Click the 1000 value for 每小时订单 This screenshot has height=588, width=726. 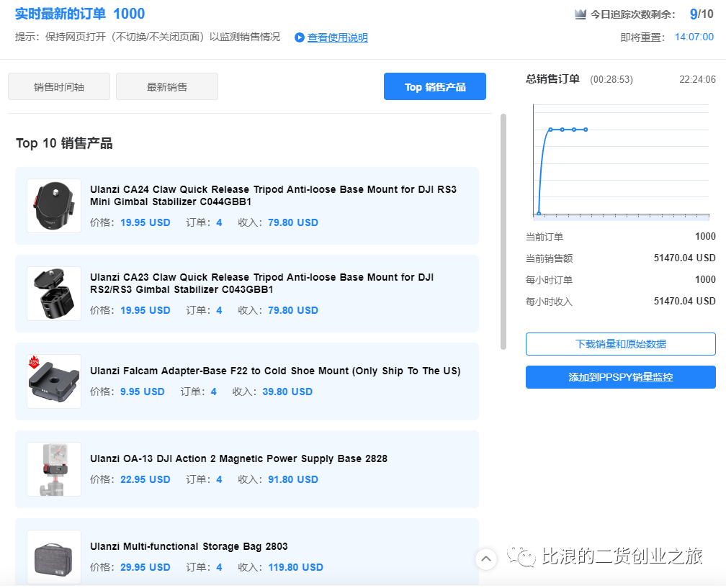click(x=705, y=279)
